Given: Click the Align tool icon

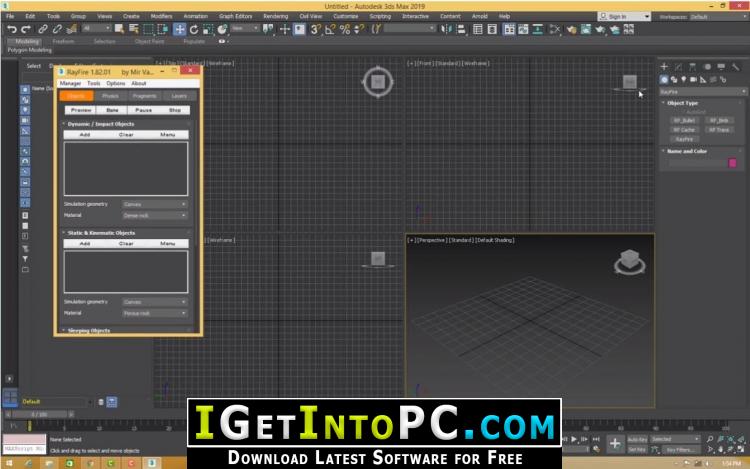Looking at the screenshot, I should tap(461, 29).
